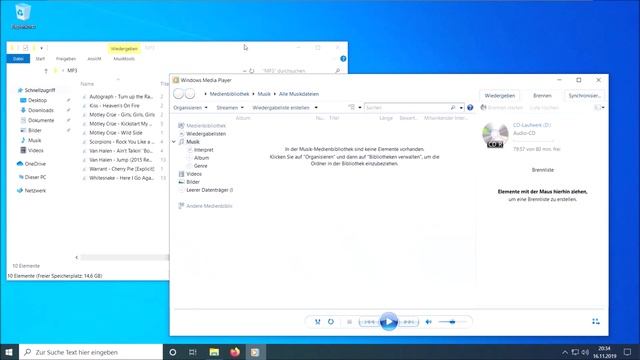Mute the Media Player volume

coord(428,322)
